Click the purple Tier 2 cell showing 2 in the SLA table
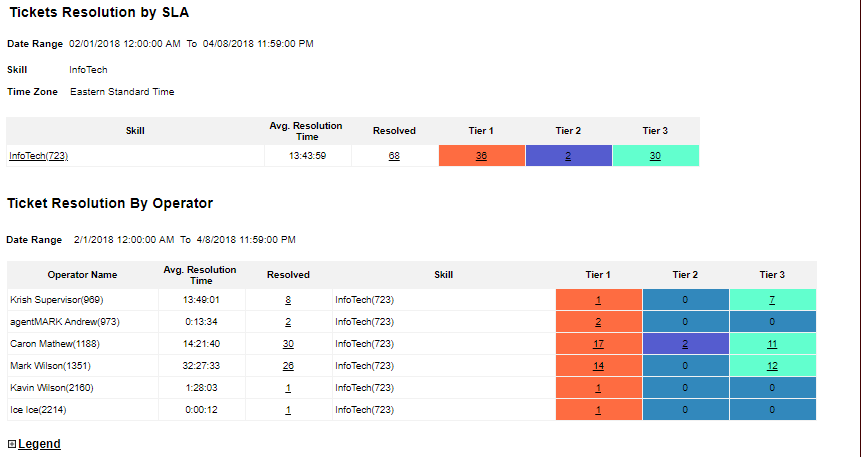The height and width of the screenshot is (457, 861). click(568, 156)
